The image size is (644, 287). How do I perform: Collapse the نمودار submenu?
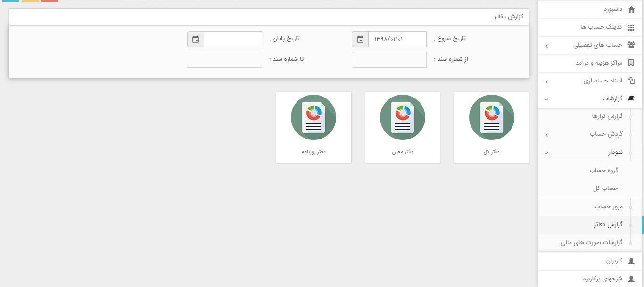click(546, 153)
